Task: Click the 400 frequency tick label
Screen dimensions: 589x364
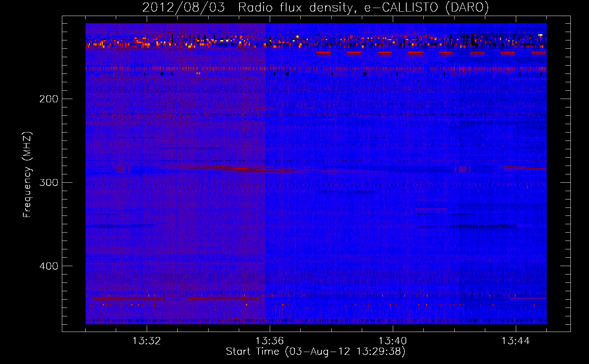Action: (49, 266)
